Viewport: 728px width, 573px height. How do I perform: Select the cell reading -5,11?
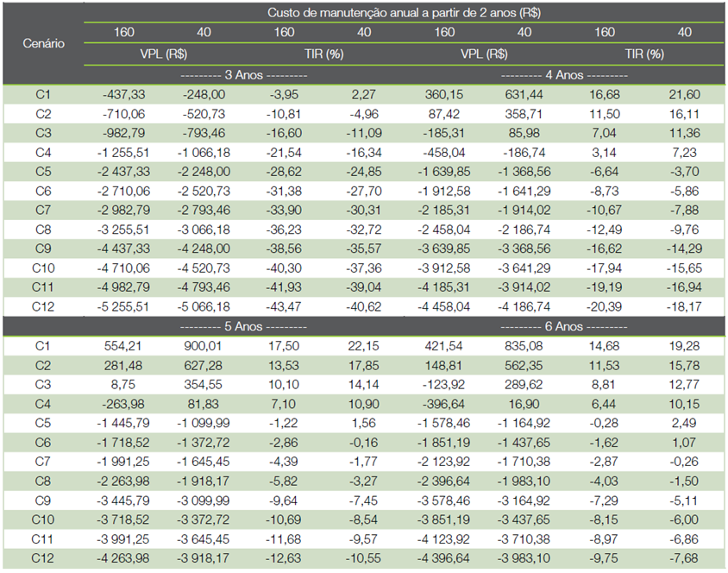coord(684,501)
